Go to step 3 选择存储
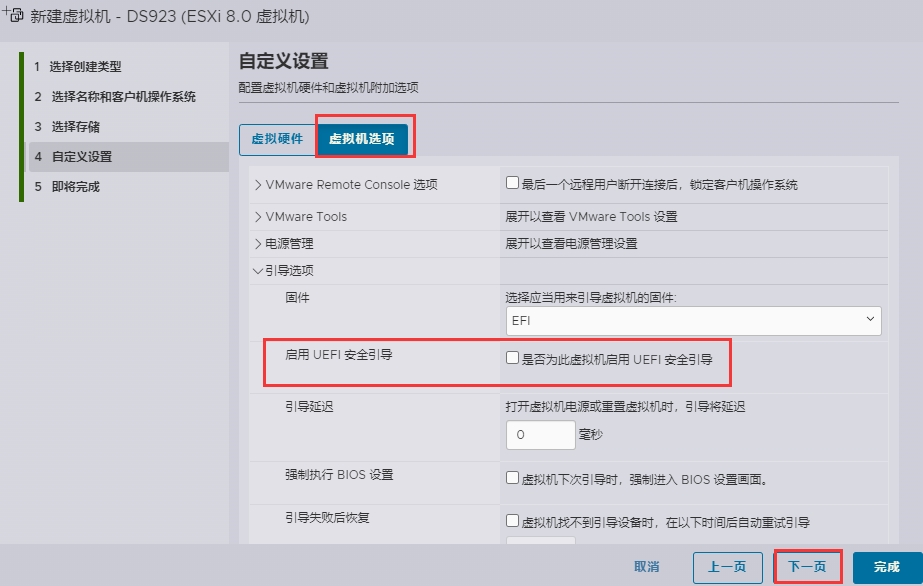The image size is (923, 586). click(x=75, y=127)
